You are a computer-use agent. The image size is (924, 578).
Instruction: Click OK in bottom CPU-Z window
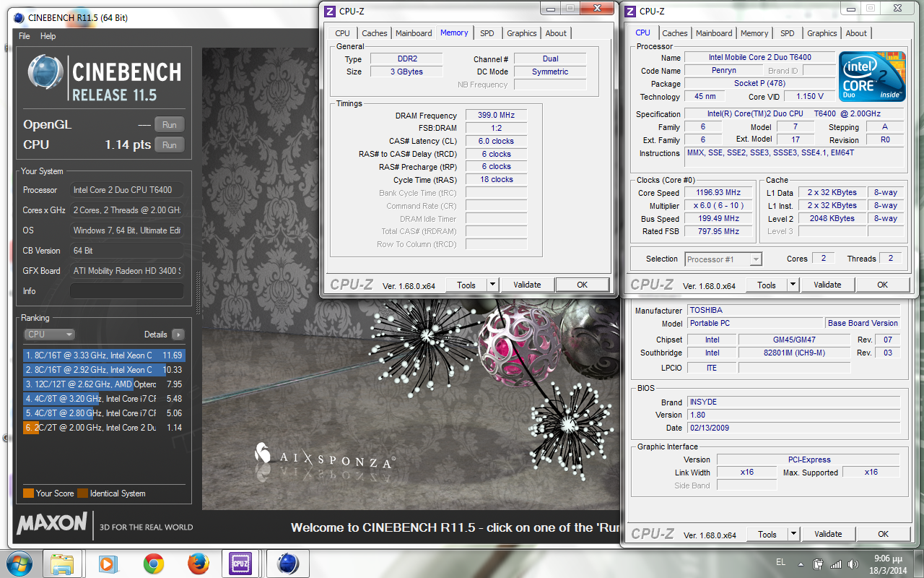[884, 534]
